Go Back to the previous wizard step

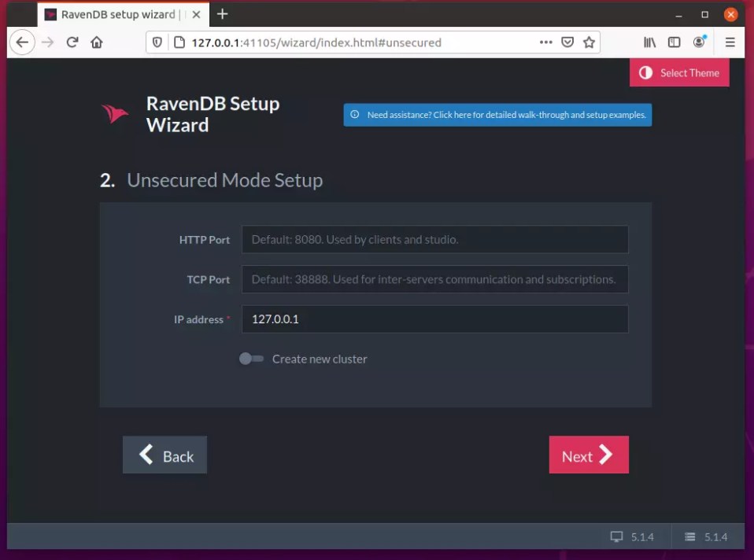pos(164,455)
